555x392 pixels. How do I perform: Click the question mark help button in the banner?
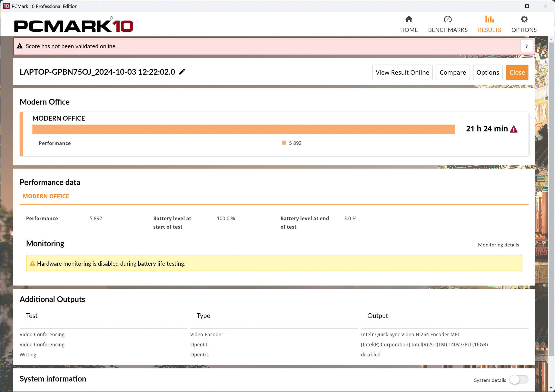click(526, 46)
